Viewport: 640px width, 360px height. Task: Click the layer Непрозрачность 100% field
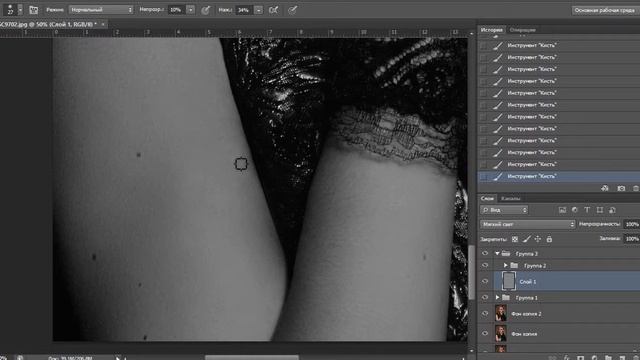tap(632, 224)
